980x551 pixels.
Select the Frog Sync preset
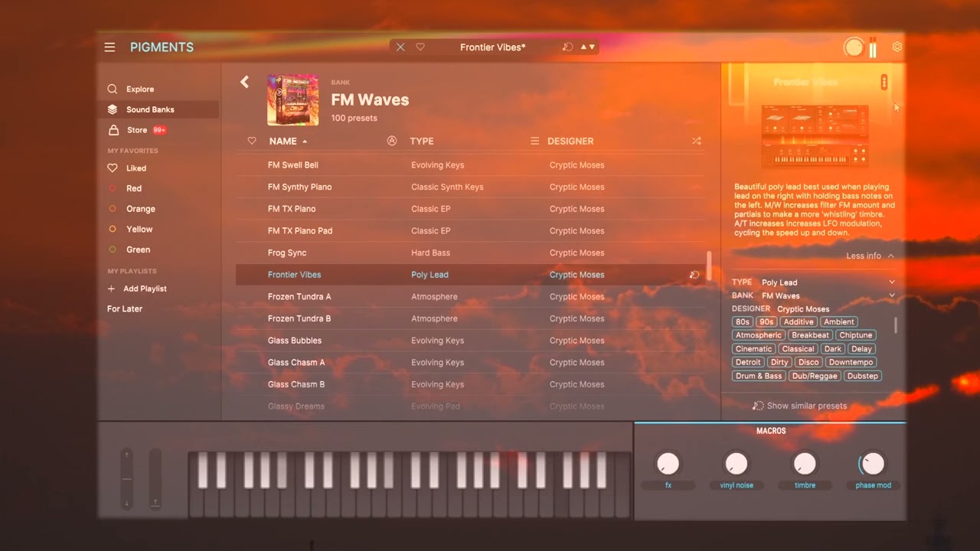click(470, 253)
